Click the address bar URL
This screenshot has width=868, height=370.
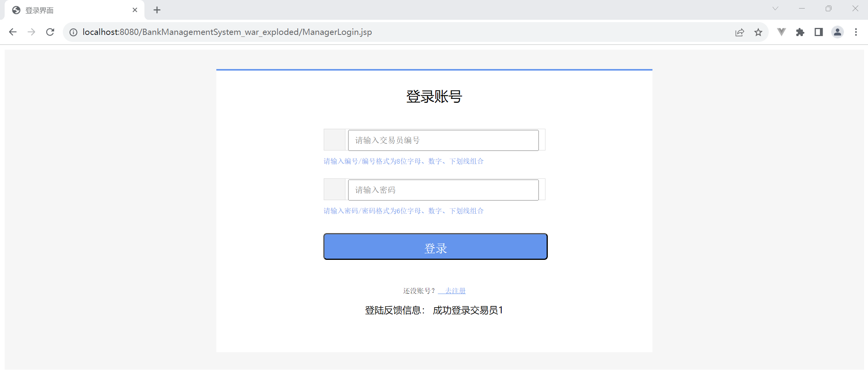[227, 32]
